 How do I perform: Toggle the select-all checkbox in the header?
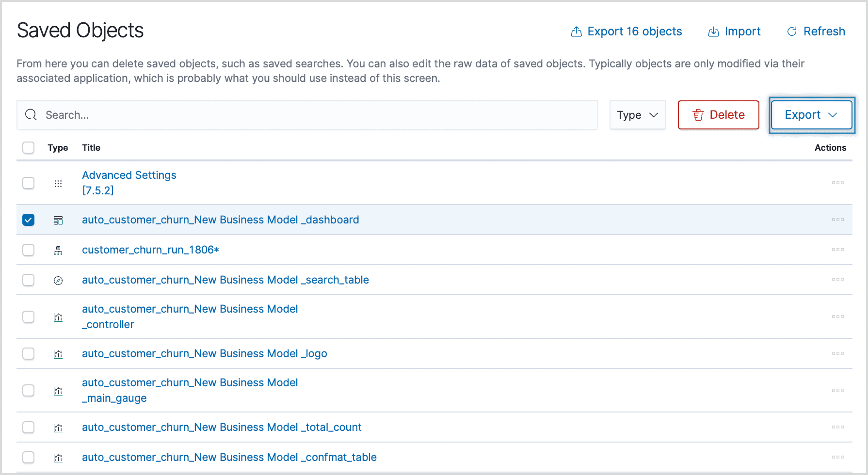pyautogui.click(x=29, y=147)
